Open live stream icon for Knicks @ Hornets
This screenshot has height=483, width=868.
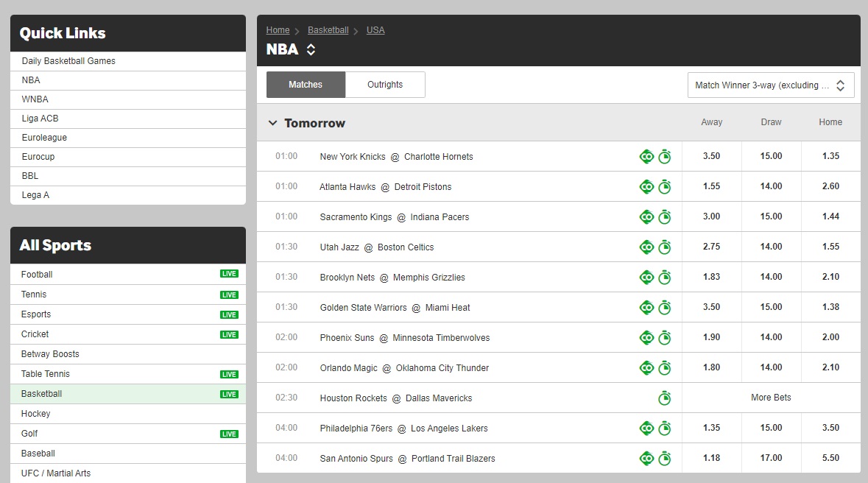point(646,157)
